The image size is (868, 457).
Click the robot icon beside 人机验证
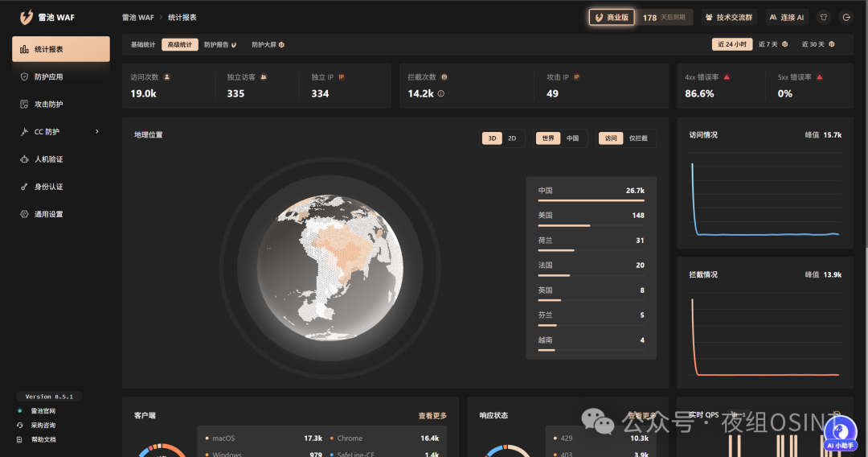click(x=24, y=159)
